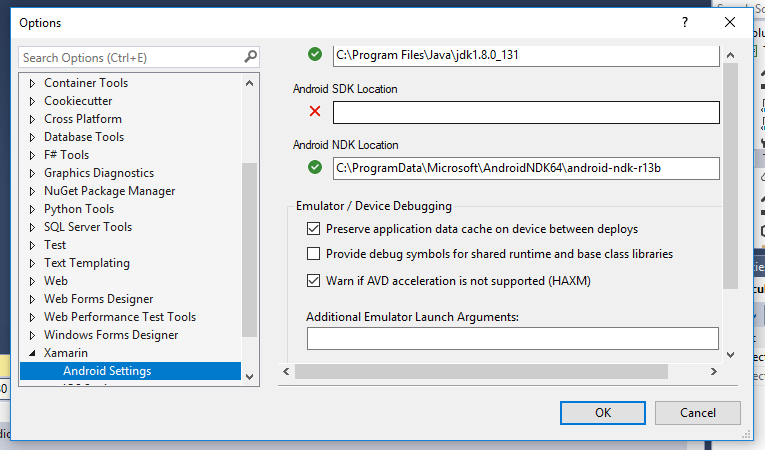Viewport: 765px width, 450px height.
Task: Close the Options dialog
Action: pos(730,22)
